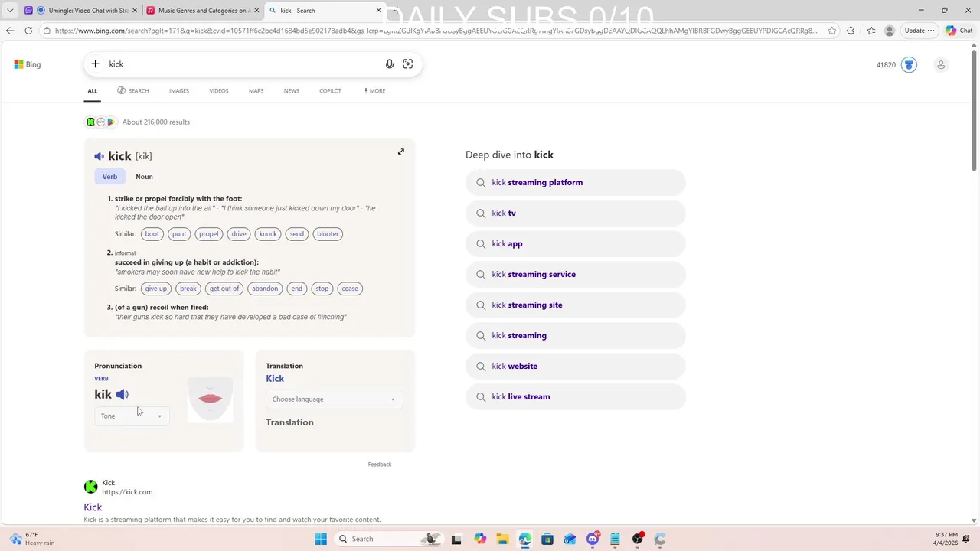This screenshot has height=551, width=980.
Task: Launch Copilot from taskbar
Action: 480,539
